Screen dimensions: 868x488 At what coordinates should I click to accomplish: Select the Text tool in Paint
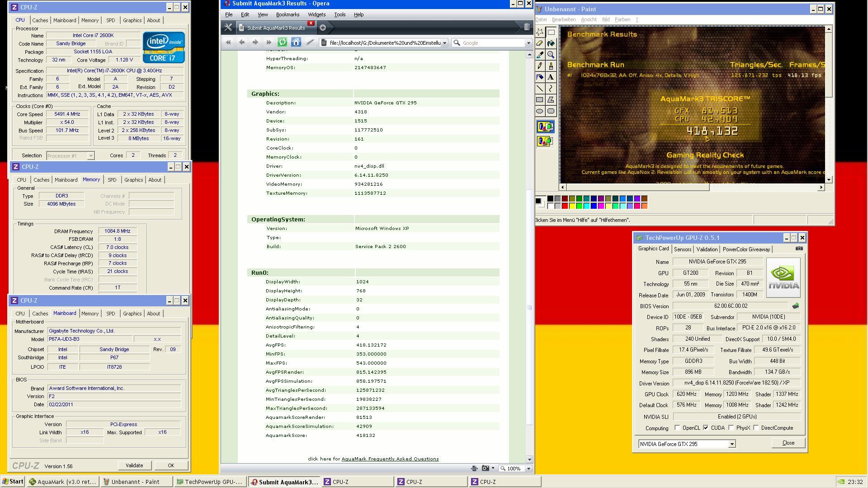pyautogui.click(x=551, y=77)
